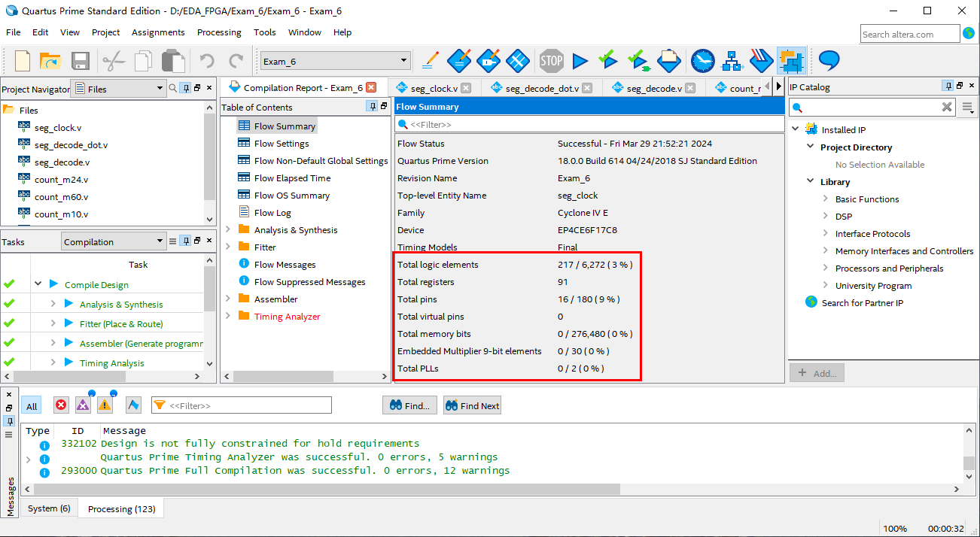Viewport: 980px width, 537px height.
Task: Select Flow Settings in Table of Contents
Action: [282, 143]
